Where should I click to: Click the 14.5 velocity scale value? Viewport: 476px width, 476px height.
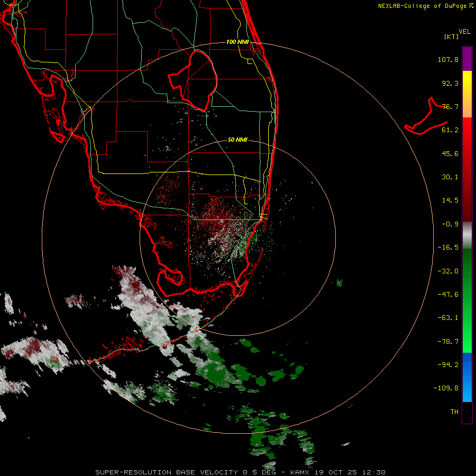450,200
